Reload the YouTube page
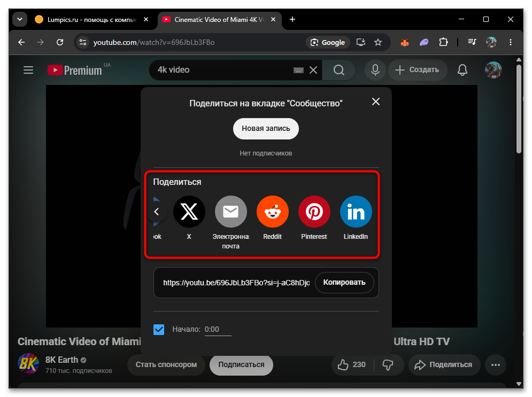Screen dimensions: 532x397 pos(60,42)
